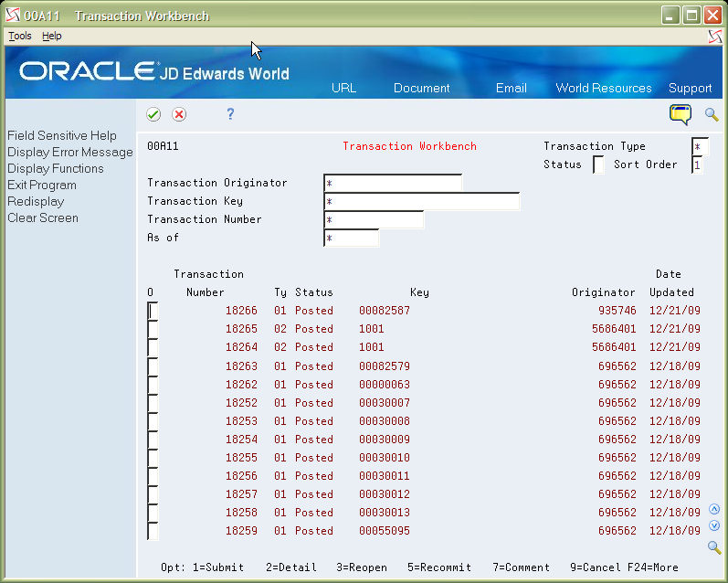Click option field for transaction 18255
The image size is (728, 583).
(153, 458)
